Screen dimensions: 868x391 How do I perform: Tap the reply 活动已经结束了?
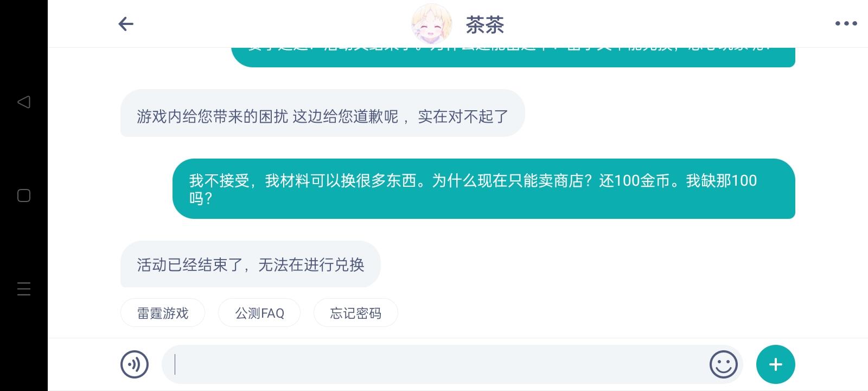251,264
